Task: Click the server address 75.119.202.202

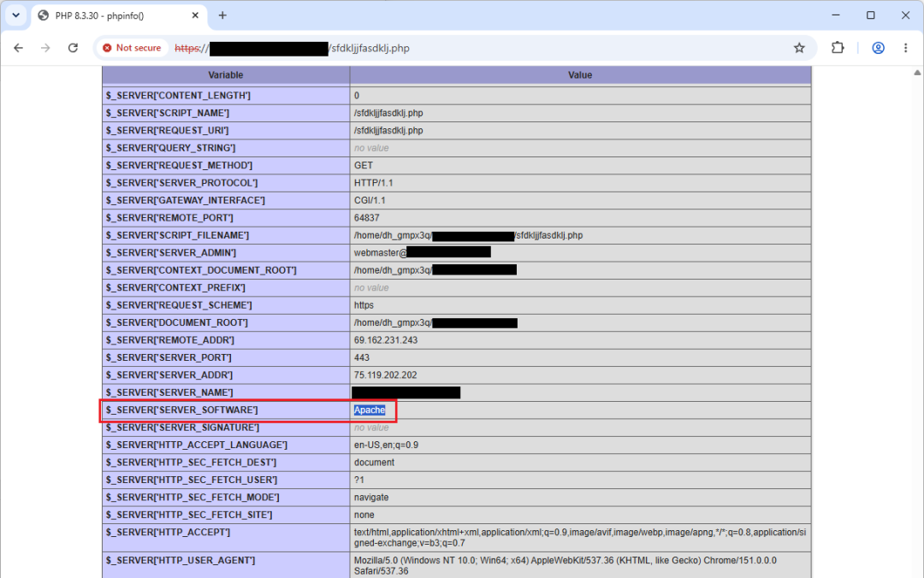Action: pos(385,375)
